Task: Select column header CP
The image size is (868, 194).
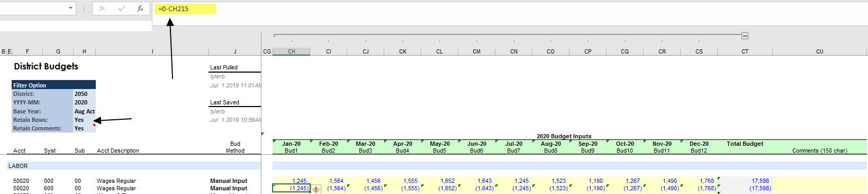Action: [588, 51]
